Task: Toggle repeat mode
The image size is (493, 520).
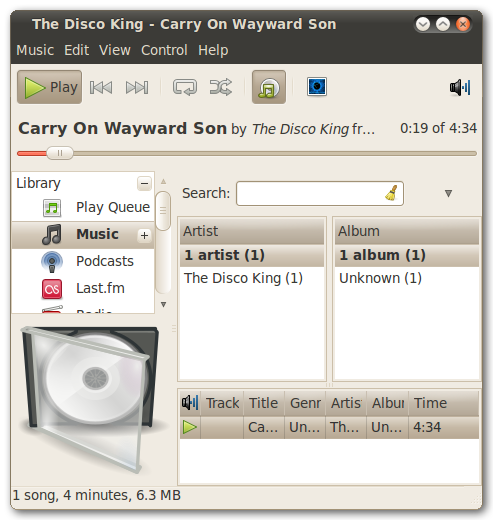Action: (x=185, y=87)
